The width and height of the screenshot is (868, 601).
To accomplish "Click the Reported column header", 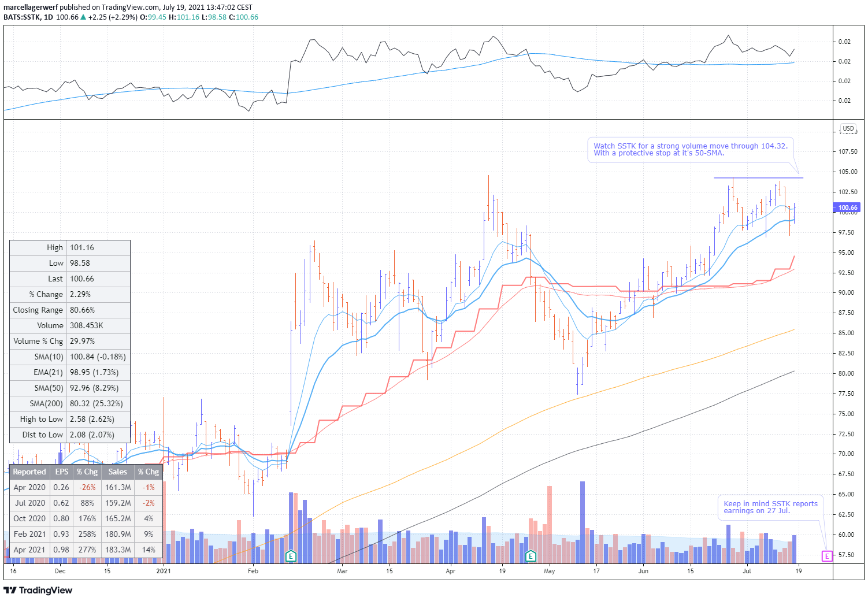I will [29, 472].
